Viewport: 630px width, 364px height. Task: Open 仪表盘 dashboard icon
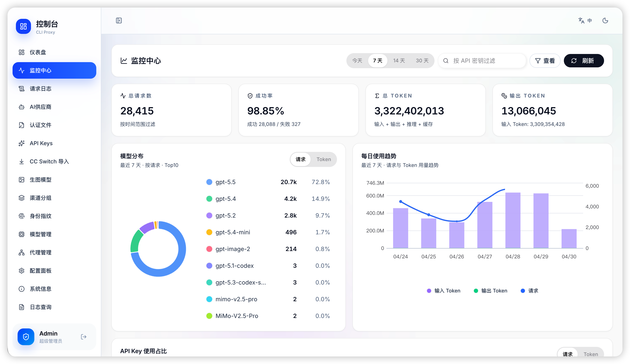(x=22, y=52)
